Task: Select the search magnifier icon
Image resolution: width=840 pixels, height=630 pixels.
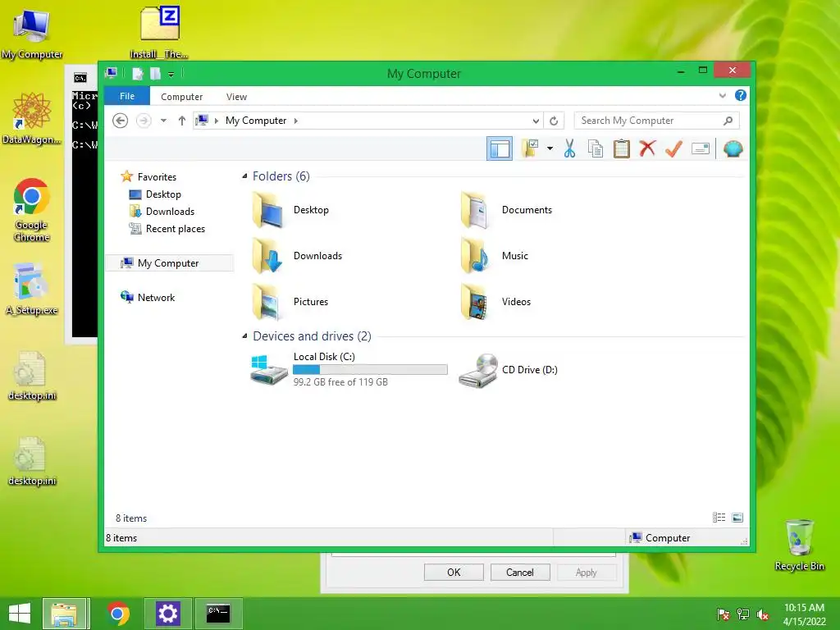Action: point(728,121)
